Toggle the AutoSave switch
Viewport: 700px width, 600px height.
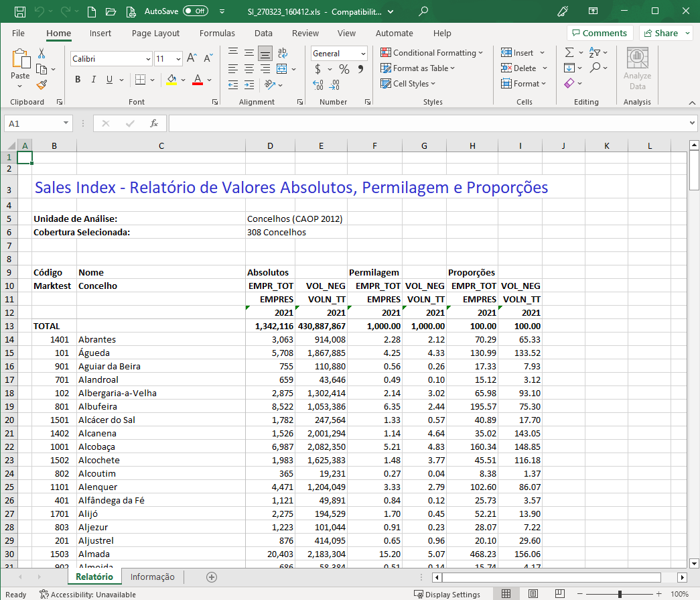[x=196, y=11]
